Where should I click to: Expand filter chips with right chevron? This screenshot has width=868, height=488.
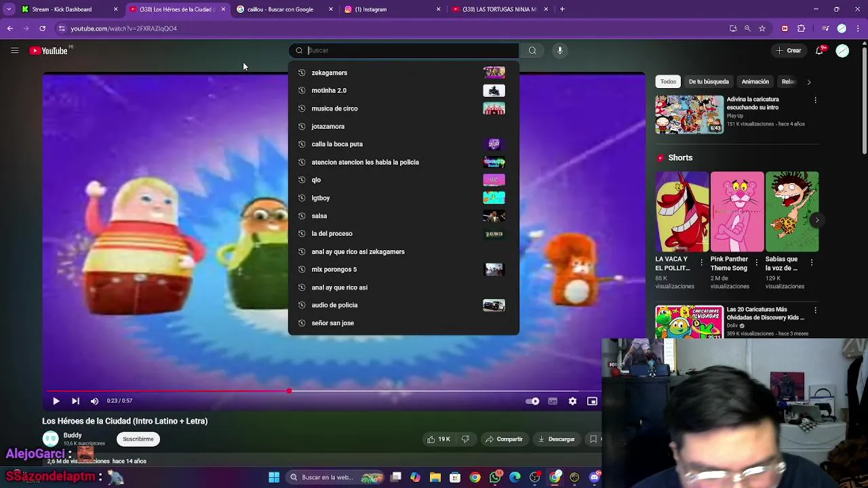click(808, 82)
